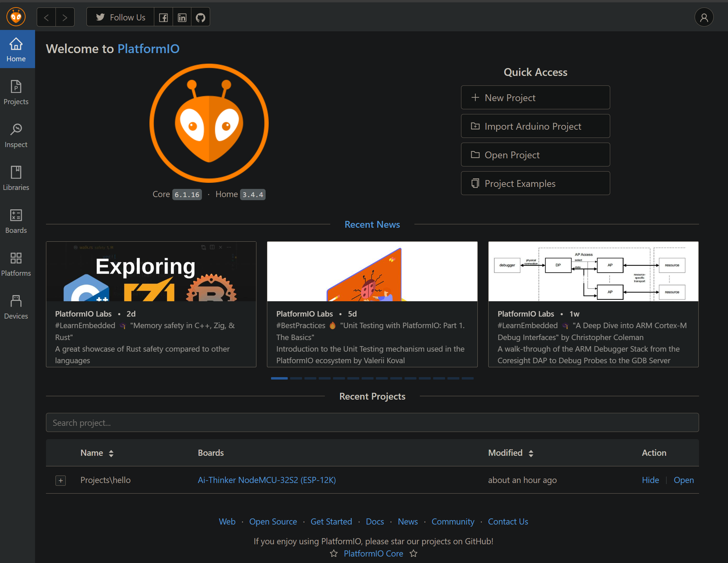Switch to the Projects sidebar tab
This screenshot has height=563, width=728.
16,93
